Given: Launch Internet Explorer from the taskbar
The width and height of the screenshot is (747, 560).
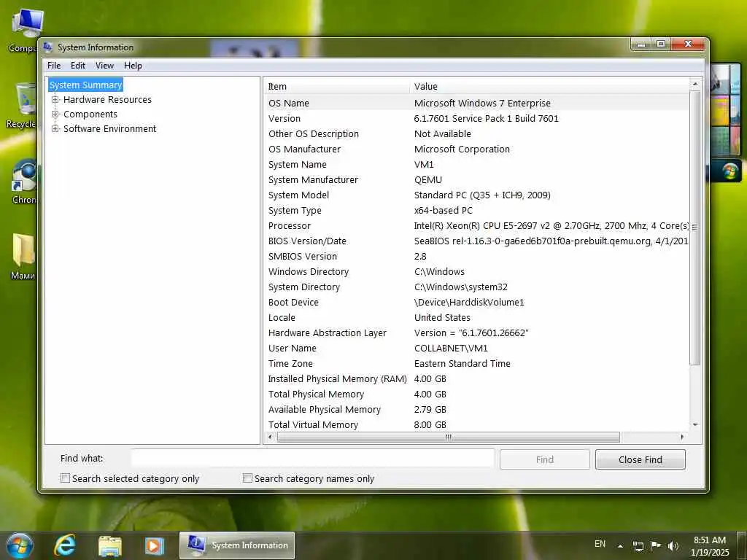Looking at the screenshot, I should 65,545.
